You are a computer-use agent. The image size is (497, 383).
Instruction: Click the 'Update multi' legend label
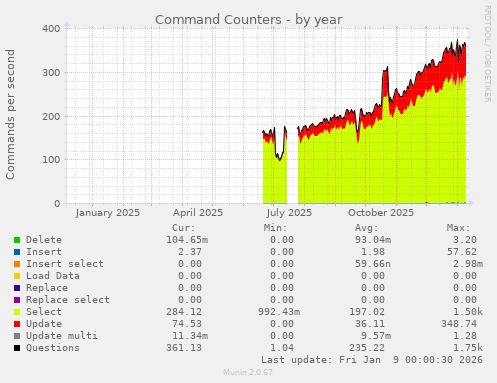click(x=62, y=336)
